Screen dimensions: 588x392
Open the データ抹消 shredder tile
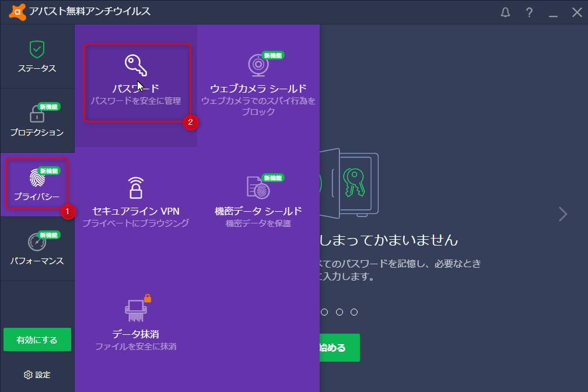pyautogui.click(x=136, y=331)
